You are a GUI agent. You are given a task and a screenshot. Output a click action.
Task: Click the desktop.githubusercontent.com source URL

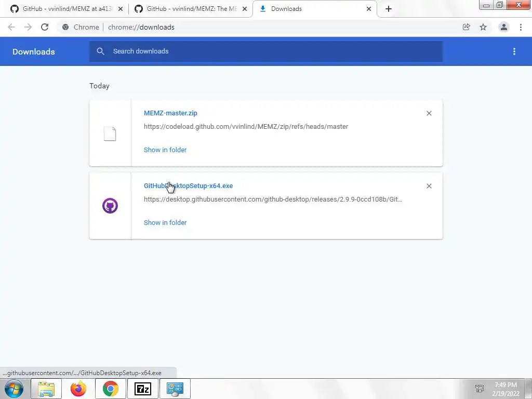coord(273,199)
